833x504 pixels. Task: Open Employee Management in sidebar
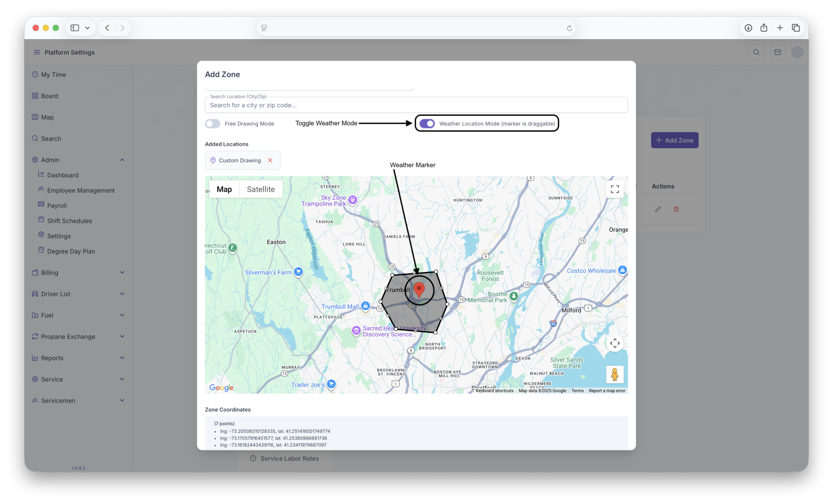[81, 190]
